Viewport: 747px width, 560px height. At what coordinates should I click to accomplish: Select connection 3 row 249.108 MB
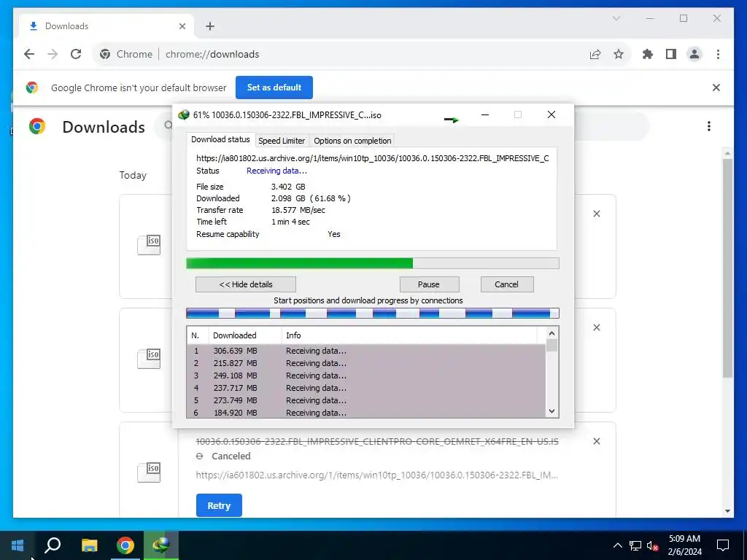point(366,376)
